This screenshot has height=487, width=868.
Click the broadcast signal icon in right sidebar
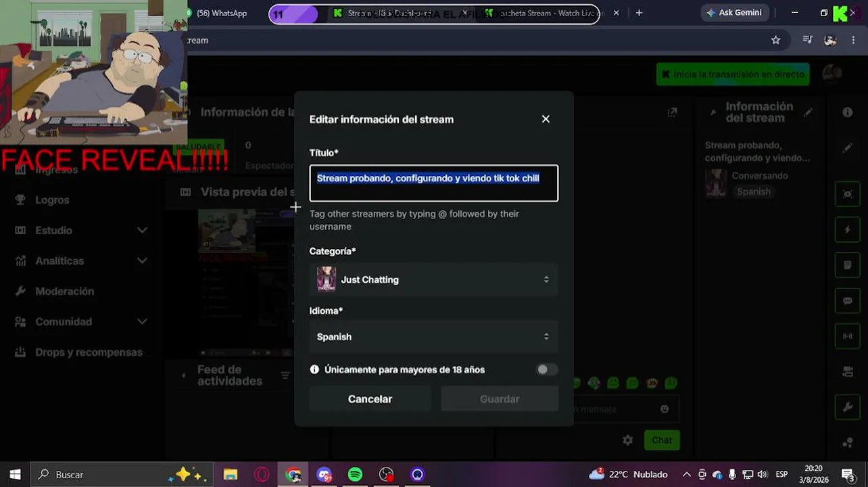[848, 336]
